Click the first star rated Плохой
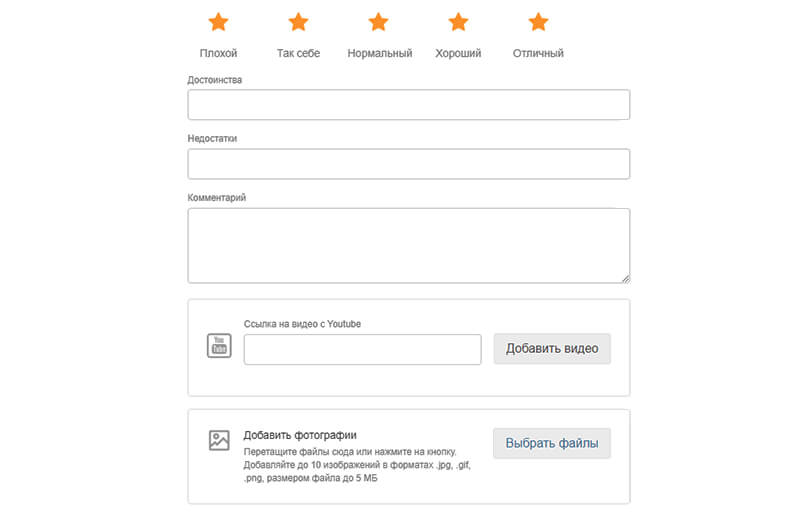The height and width of the screenshot is (512, 800). [218, 22]
